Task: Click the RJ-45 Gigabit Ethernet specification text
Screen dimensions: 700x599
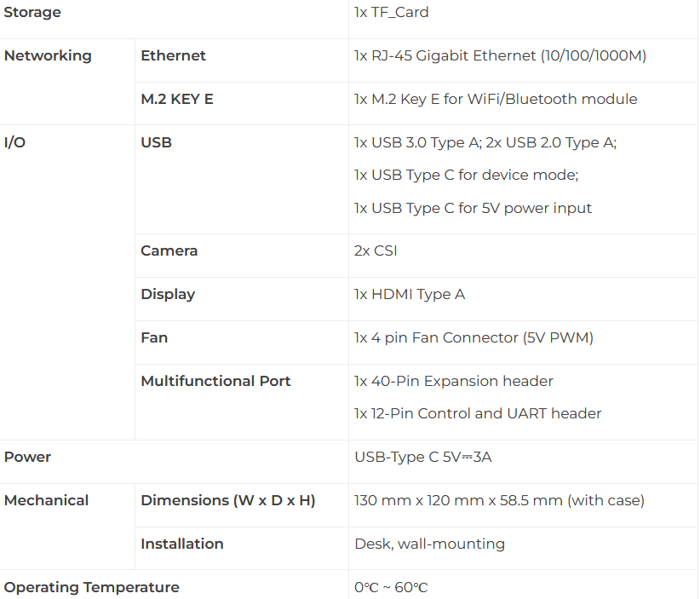Action: click(x=500, y=55)
